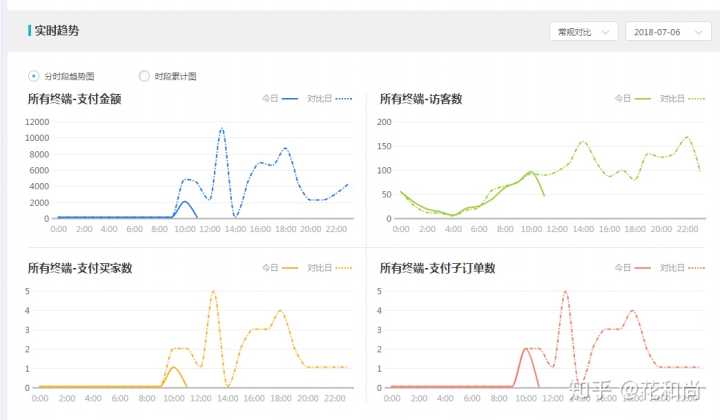Toggle 对比日 legend in 支付金额 chart

[330, 99]
